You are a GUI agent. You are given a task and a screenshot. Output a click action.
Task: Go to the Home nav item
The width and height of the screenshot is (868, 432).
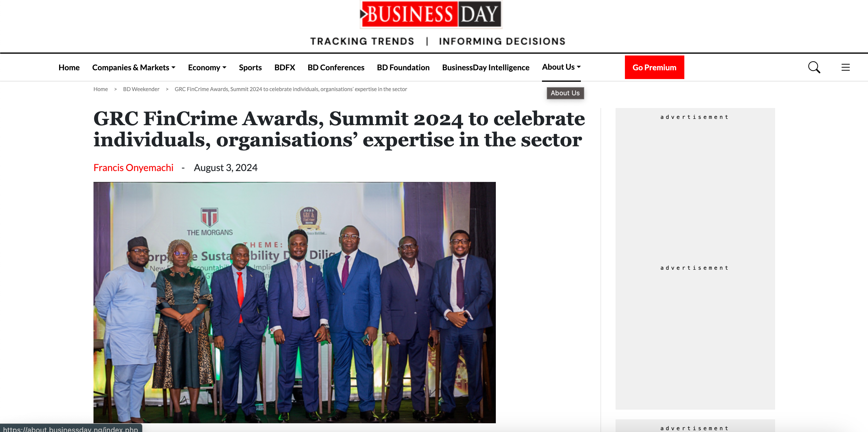[x=69, y=67]
